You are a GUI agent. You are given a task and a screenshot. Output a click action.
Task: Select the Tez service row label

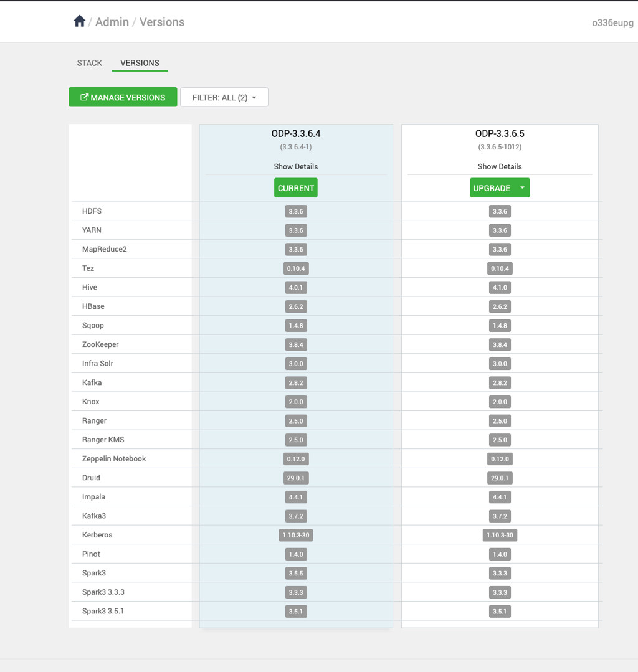tap(88, 268)
